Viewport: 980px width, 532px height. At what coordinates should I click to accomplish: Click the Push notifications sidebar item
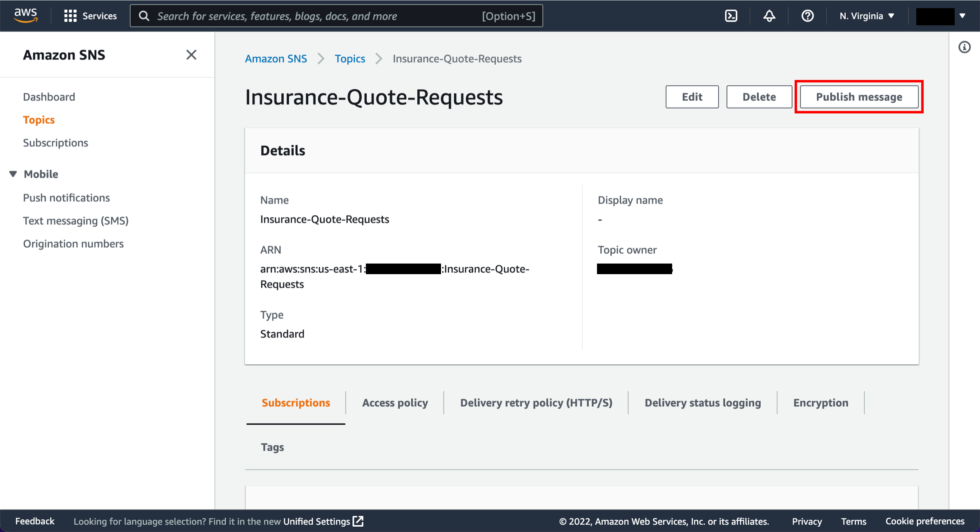tap(66, 197)
